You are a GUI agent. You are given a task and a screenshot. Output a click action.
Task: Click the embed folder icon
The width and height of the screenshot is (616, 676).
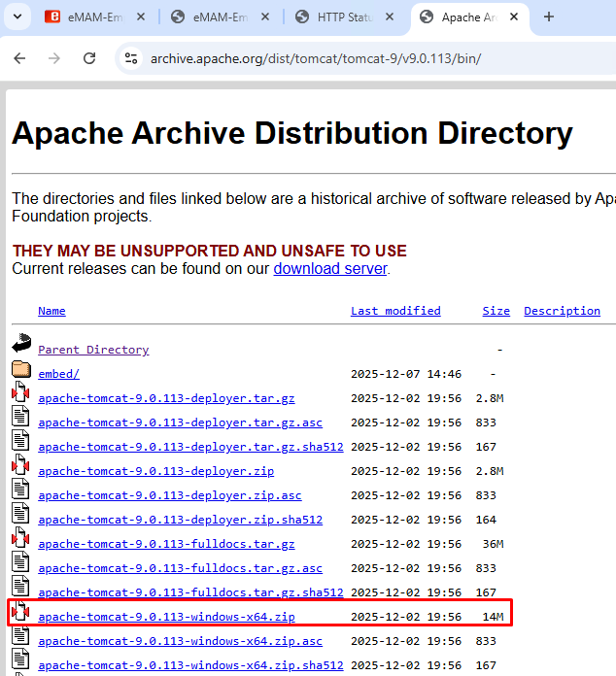coord(21,369)
